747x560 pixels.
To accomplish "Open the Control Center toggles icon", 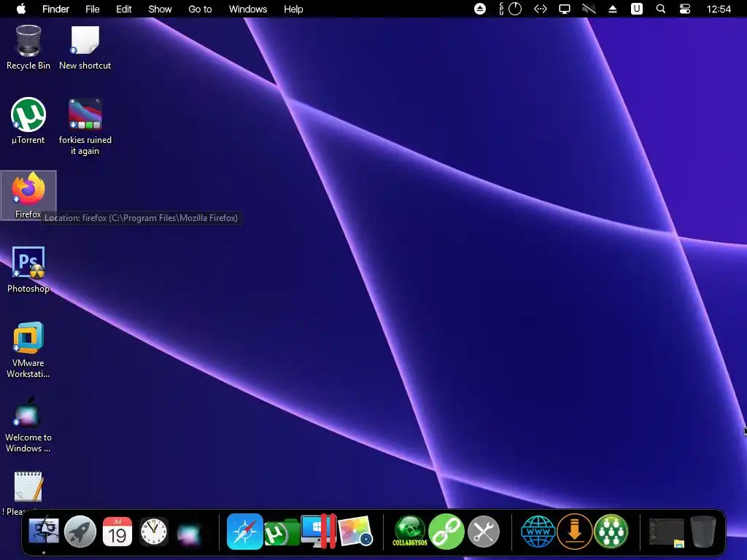I will tap(684, 9).
